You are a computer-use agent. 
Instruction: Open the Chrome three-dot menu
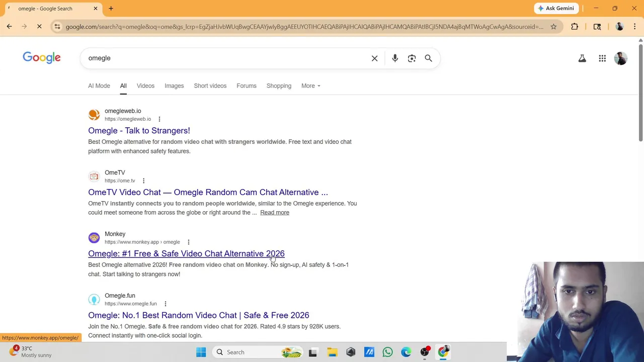[635, 27]
